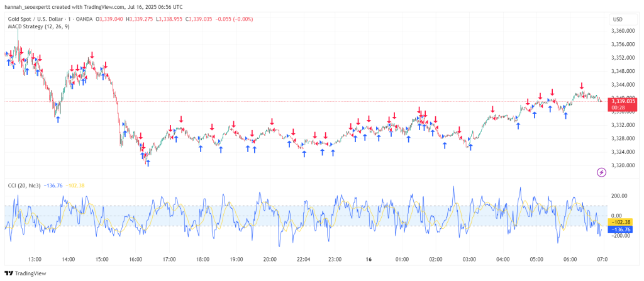This screenshot has height=281, width=644.
Task: Click the yellow -102.38 CCI value label
Action: (622, 222)
